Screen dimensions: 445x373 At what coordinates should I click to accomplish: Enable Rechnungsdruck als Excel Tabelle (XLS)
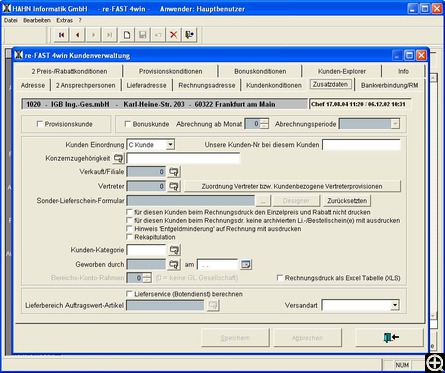[x=280, y=278]
